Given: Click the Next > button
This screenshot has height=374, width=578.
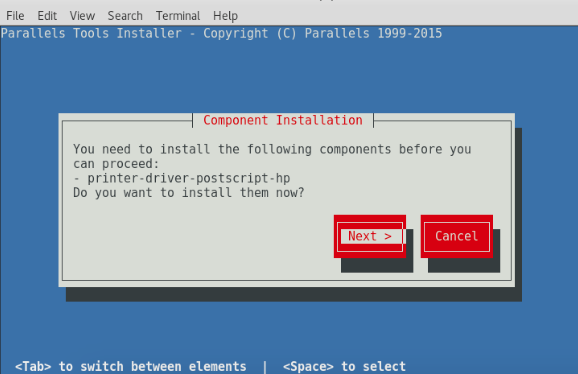Looking at the screenshot, I should click(370, 236).
